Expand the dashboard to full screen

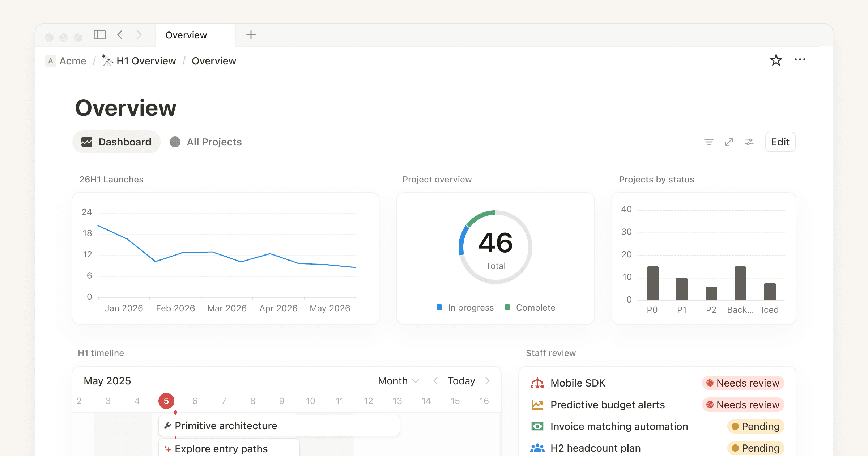coord(729,142)
